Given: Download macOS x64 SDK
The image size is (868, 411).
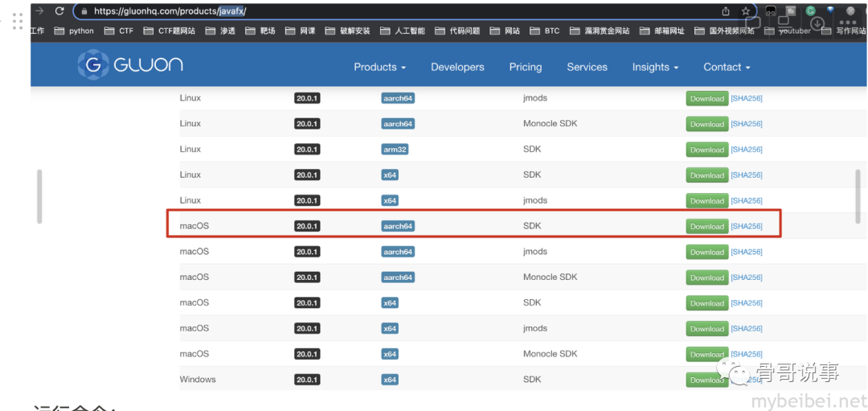Looking at the screenshot, I should (707, 303).
